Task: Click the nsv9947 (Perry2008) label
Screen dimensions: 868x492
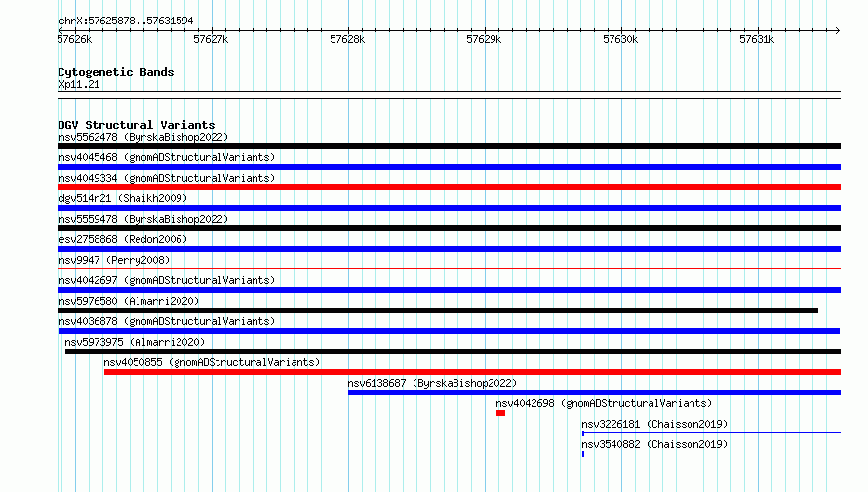Action: pyautogui.click(x=114, y=260)
